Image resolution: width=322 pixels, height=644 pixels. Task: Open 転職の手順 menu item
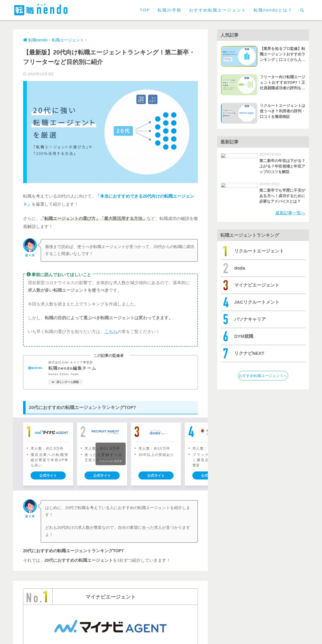(x=169, y=10)
